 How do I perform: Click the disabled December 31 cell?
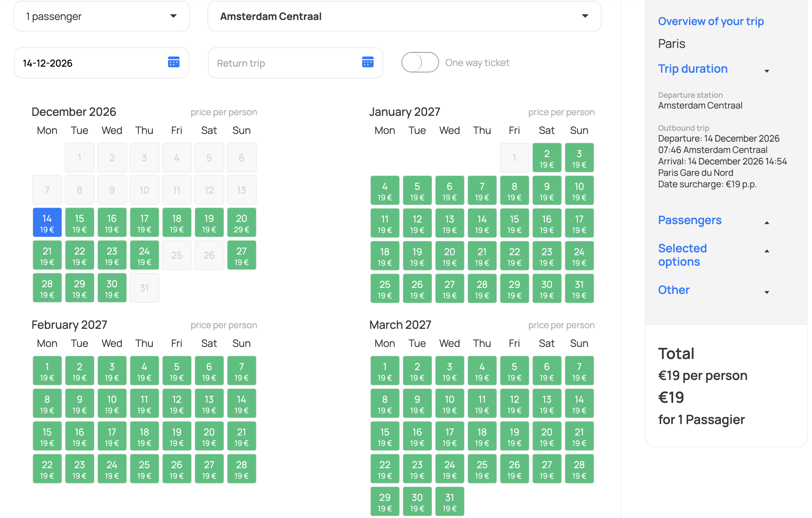[x=144, y=288]
